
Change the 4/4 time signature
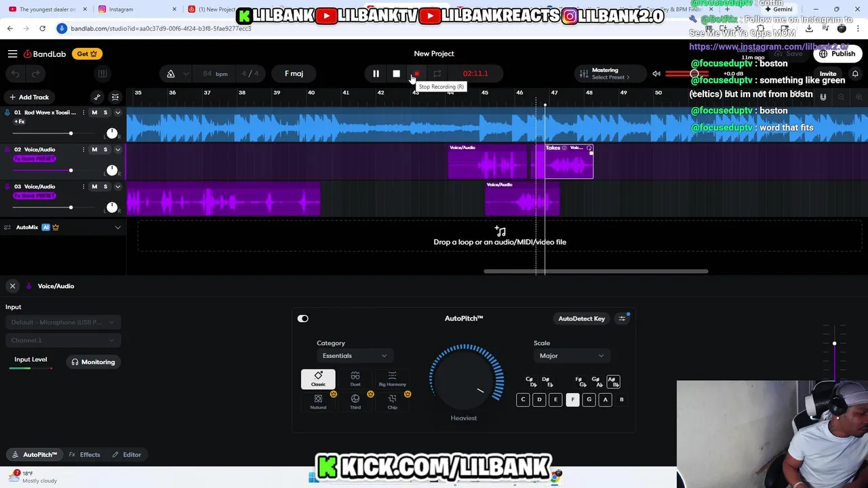click(250, 73)
